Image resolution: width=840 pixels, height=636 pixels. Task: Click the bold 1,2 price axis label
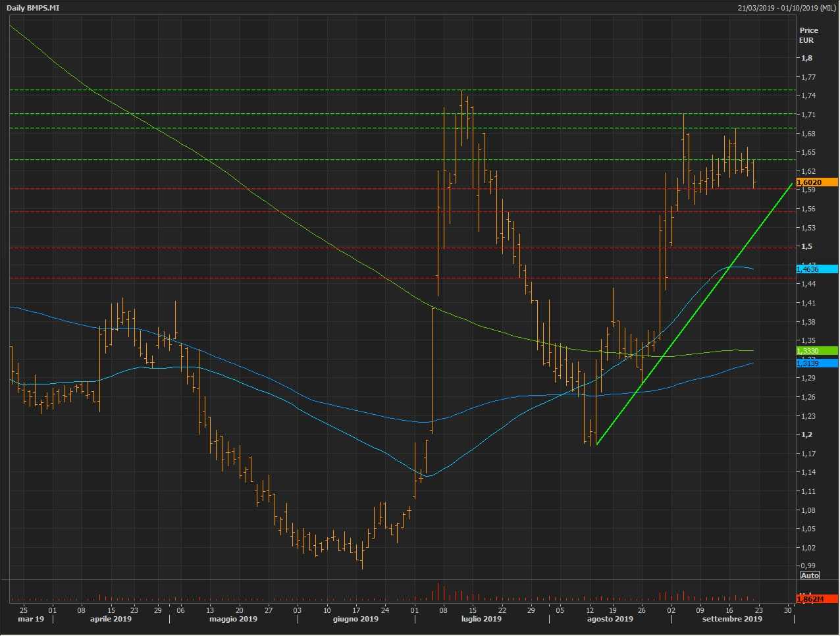coord(806,435)
